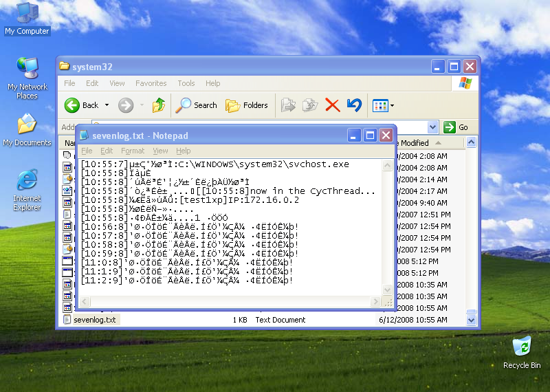
Task: Click the blue Undo toolbar icon
Action: pyautogui.click(x=354, y=105)
